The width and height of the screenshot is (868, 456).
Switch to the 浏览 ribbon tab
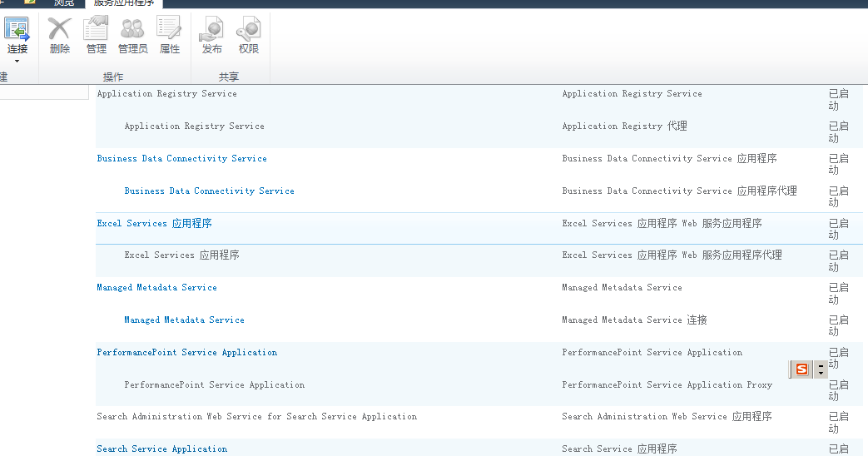click(x=63, y=3)
